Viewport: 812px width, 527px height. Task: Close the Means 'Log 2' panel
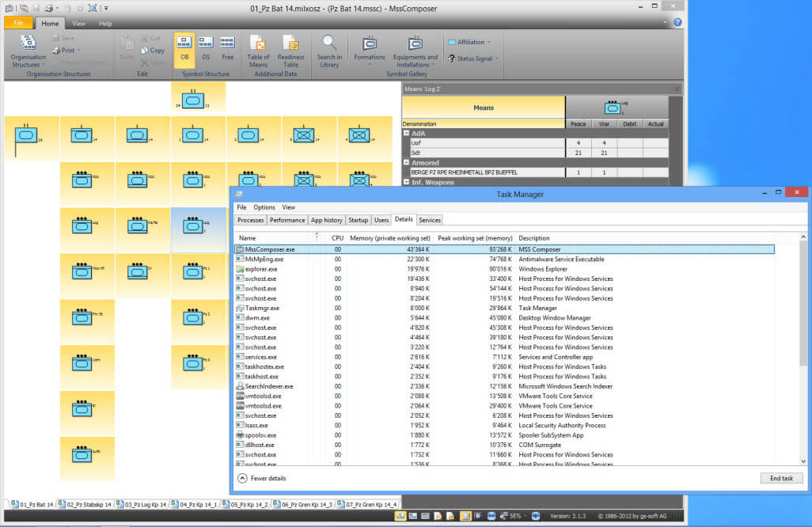[677, 89]
